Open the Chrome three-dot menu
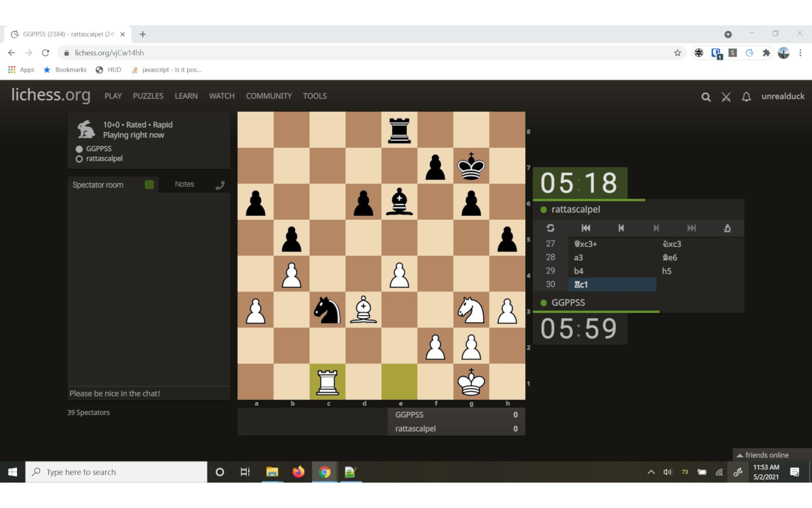This screenshot has width=812, height=508. (801, 53)
